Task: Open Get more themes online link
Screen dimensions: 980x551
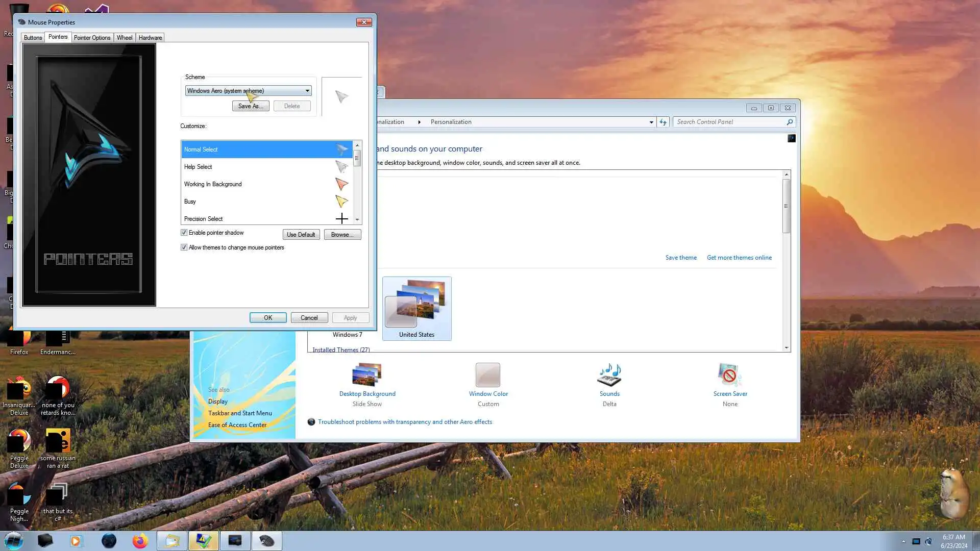Action: [x=739, y=258]
